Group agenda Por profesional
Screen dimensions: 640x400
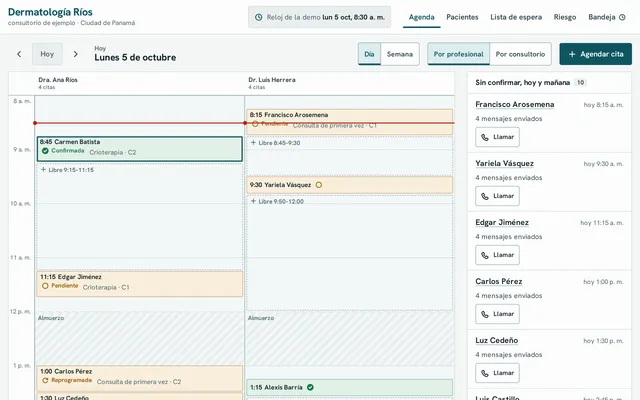458,54
